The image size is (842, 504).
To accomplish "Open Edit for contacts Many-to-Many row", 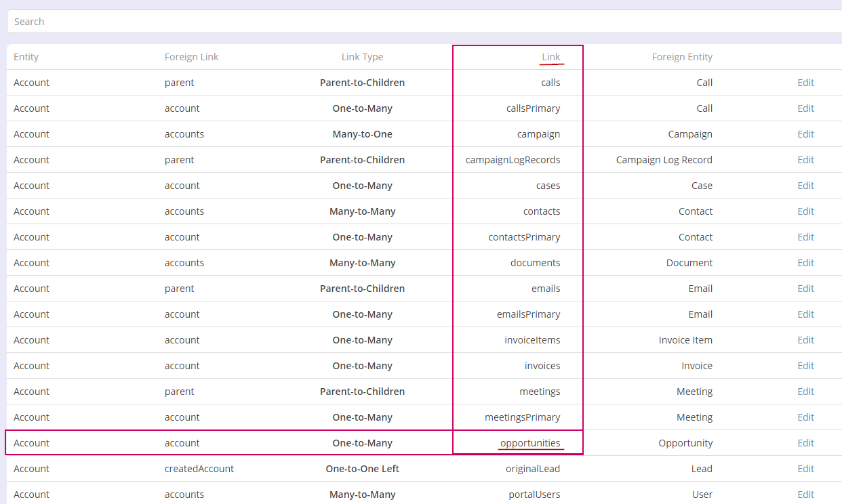I will click(805, 211).
